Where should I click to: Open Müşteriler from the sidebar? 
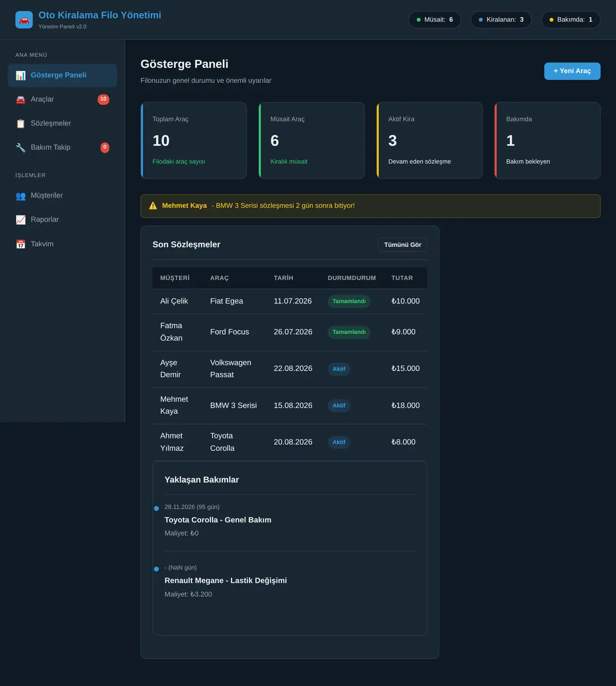pyautogui.click(x=62, y=196)
